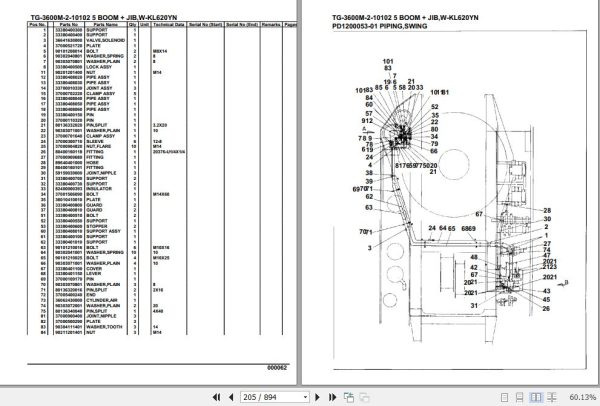Click callout 35 in the diagram
Image resolution: width=600 pixels, height=406 pixels.
(435, 115)
